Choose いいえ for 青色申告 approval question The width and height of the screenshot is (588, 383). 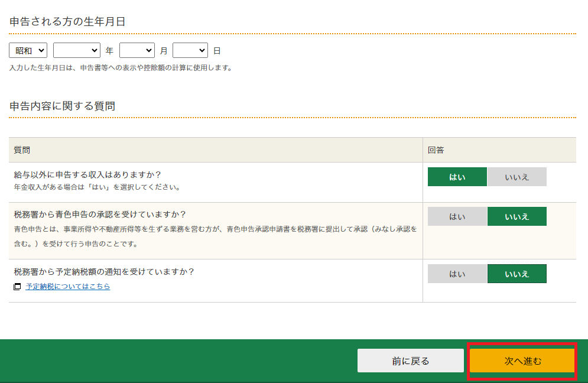point(516,216)
